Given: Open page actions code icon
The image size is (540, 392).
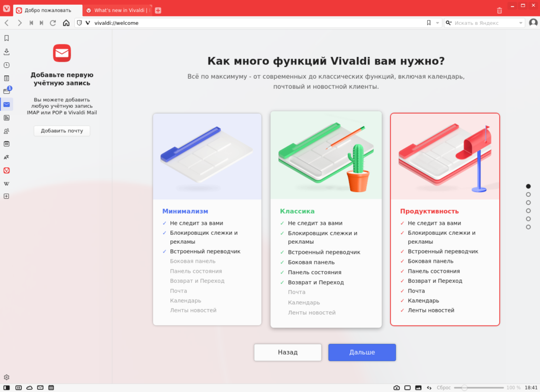Looking at the screenshot, I should pyautogui.click(x=429, y=388).
